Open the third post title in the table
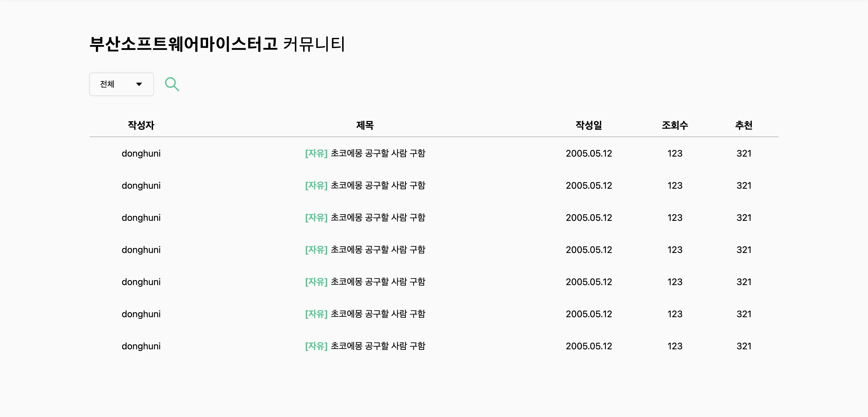The height and width of the screenshot is (417, 868). pyautogui.click(x=378, y=218)
